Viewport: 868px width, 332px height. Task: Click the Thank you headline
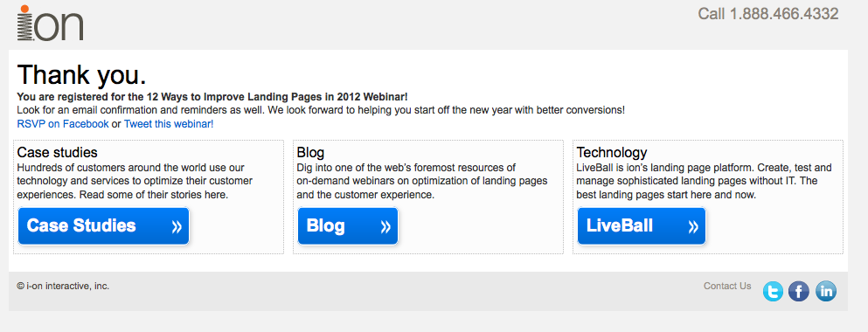(x=82, y=75)
